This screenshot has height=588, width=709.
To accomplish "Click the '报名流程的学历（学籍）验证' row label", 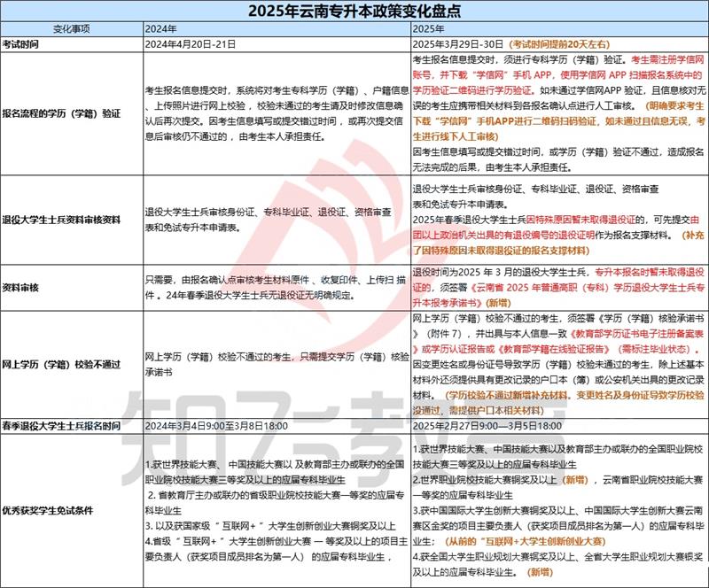I will click(x=61, y=113).
